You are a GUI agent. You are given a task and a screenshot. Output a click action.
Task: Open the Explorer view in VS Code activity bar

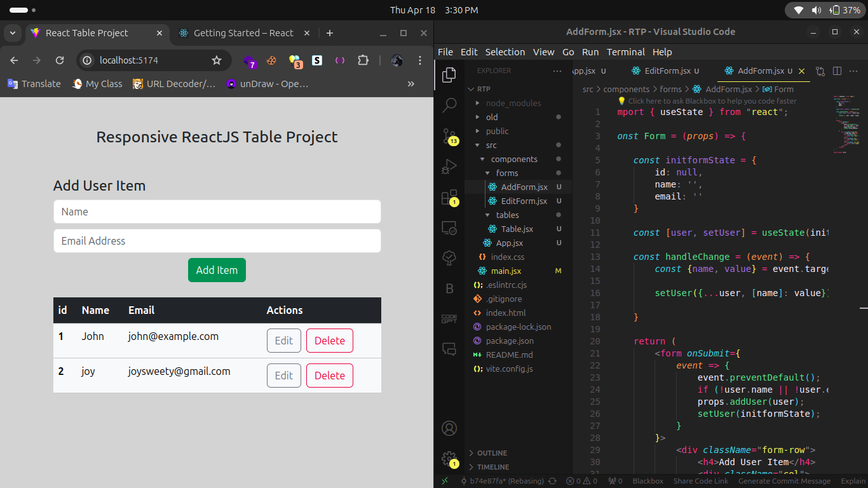449,75
